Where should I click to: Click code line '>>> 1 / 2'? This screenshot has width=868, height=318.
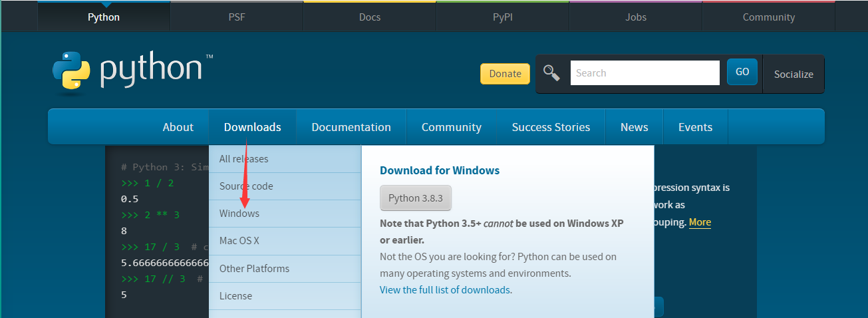pos(148,183)
